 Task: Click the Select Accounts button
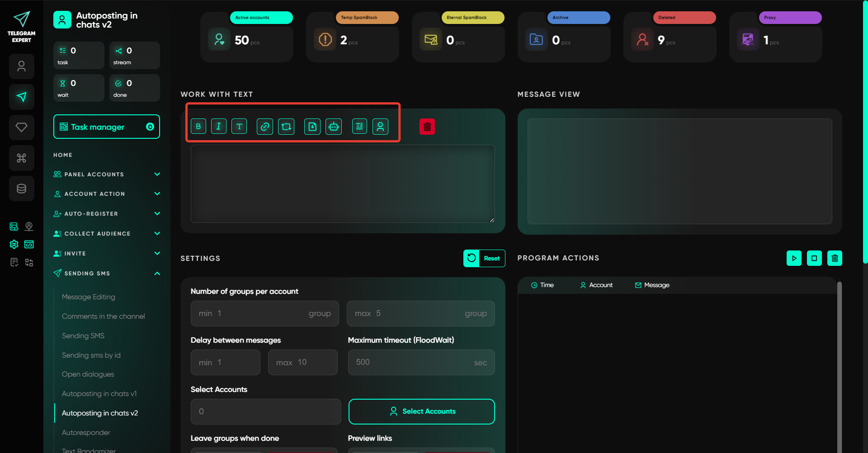tap(421, 411)
